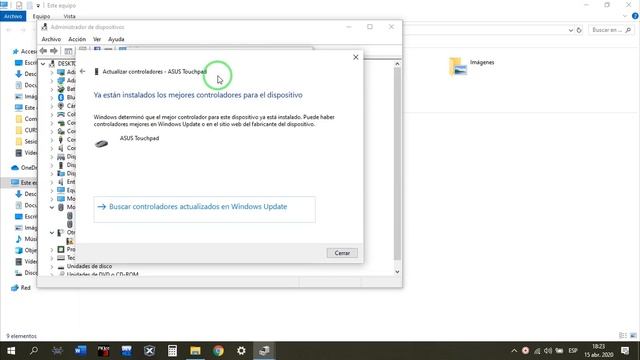Select Objetos 3D item in navigation pane

tap(26, 250)
